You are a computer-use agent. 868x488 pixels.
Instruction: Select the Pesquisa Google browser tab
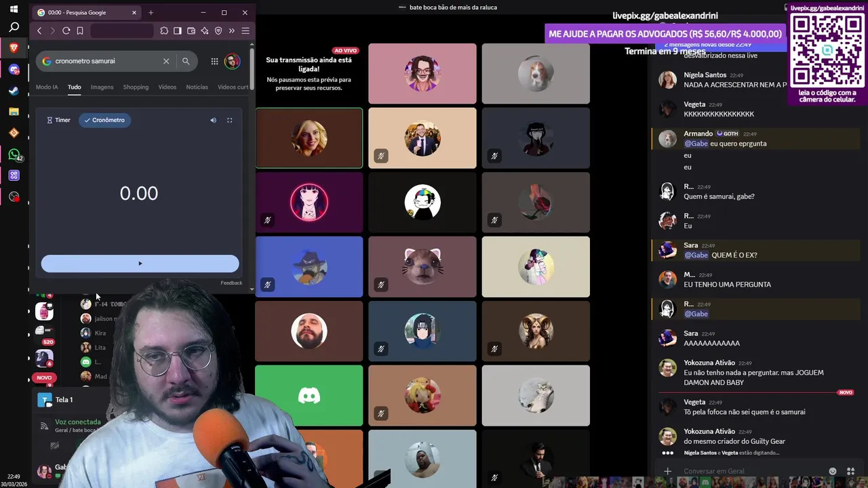click(x=86, y=12)
